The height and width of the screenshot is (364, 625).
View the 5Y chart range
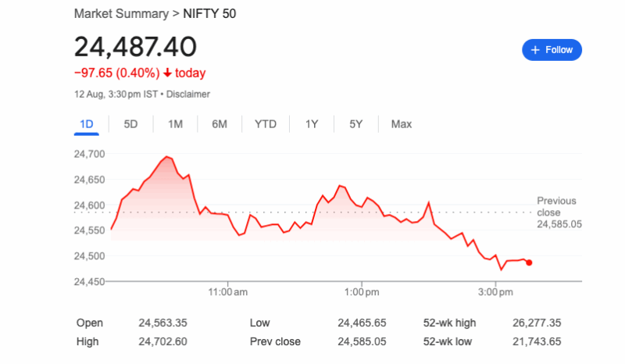pyautogui.click(x=356, y=124)
